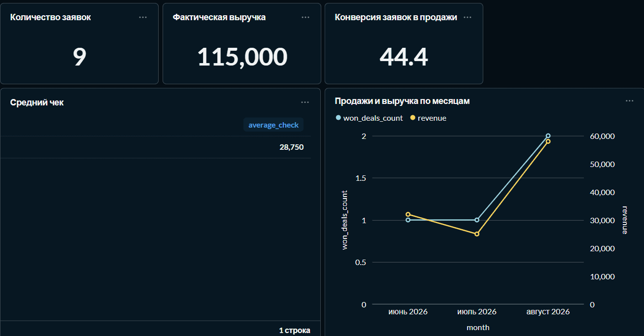Screen dimensions: 644x336
Task: Open Конверсия заявок в продажи title
Action: pyautogui.click(x=396, y=17)
